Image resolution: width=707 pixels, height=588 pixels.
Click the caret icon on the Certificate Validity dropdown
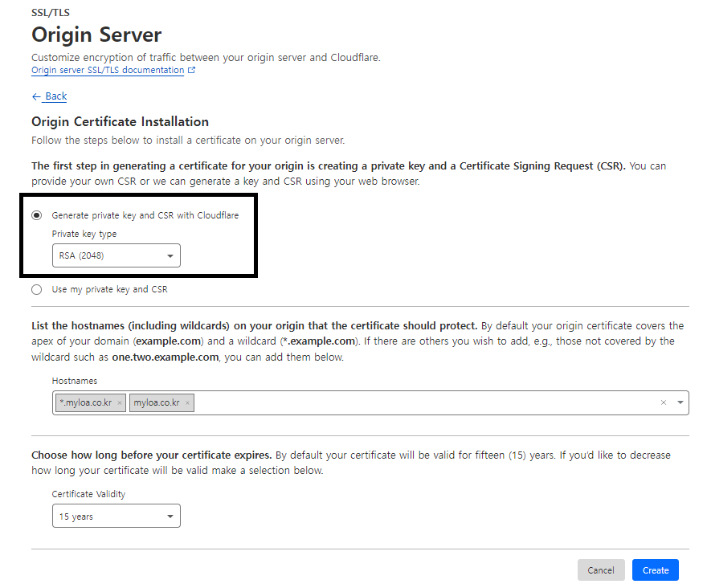(x=170, y=516)
